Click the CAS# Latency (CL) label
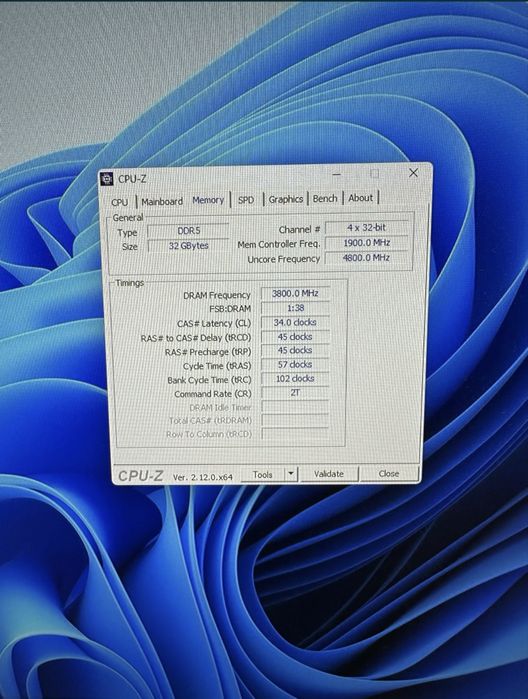Image resolution: width=528 pixels, height=699 pixels. pyautogui.click(x=214, y=324)
